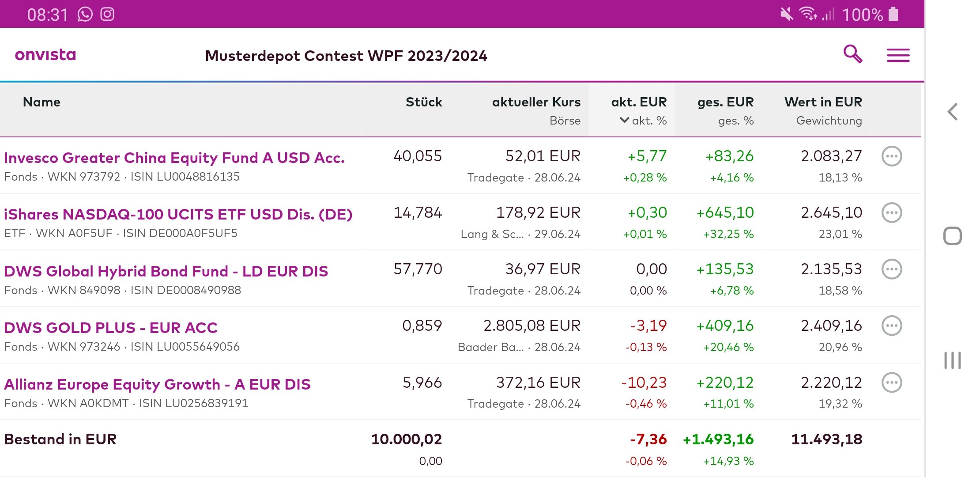
Task: Open iShares NASDAQ-100 UCITS ETF link
Action: click(178, 214)
